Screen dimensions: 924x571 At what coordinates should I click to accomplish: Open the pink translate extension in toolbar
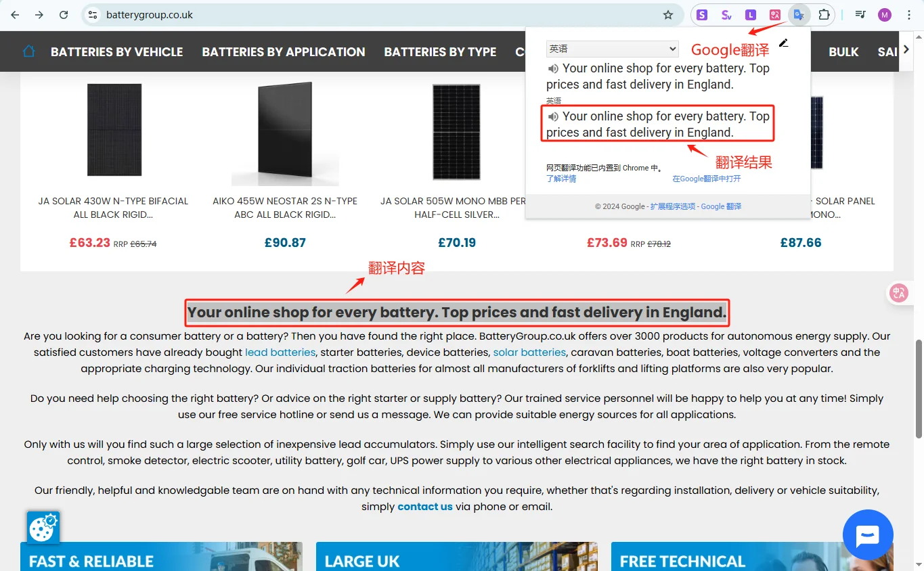(775, 15)
